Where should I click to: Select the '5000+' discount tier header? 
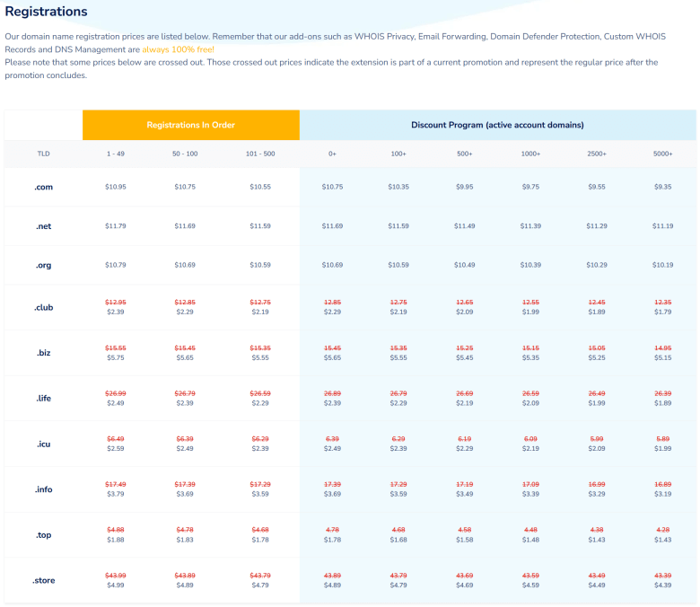pyautogui.click(x=662, y=154)
